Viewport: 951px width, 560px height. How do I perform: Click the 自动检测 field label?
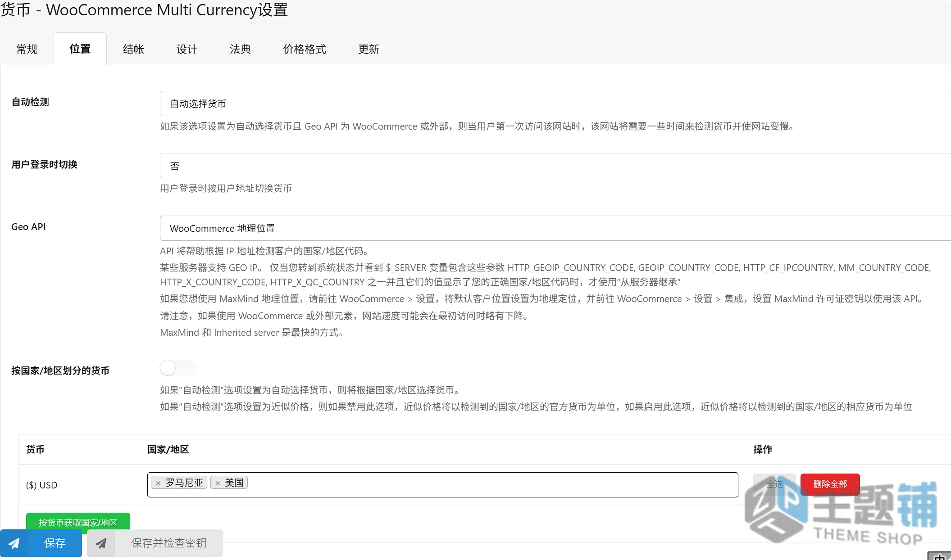(x=30, y=102)
